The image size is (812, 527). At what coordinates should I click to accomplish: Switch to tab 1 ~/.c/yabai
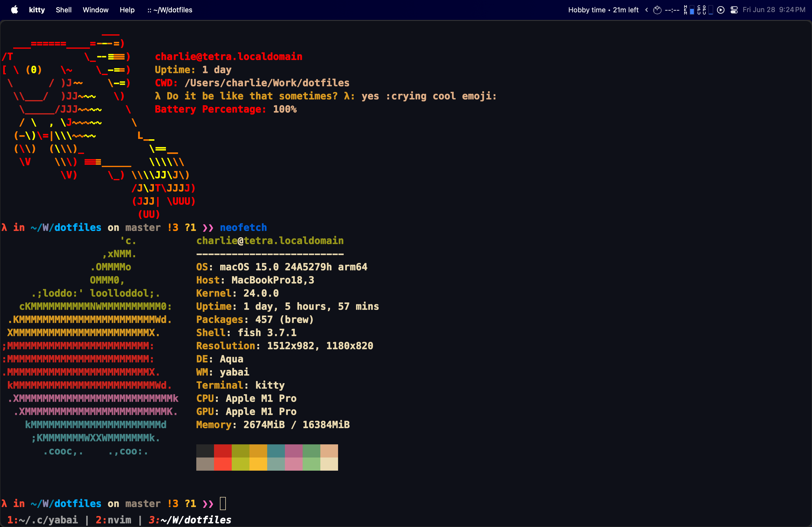pyautogui.click(x=43, y=519)
